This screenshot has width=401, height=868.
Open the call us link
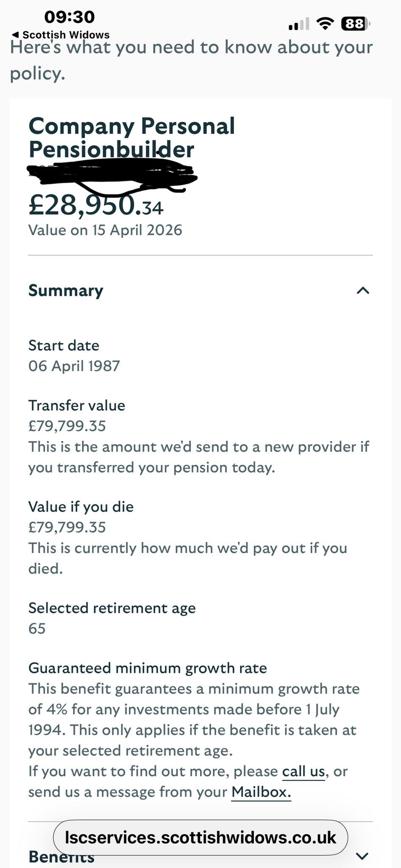304,771
